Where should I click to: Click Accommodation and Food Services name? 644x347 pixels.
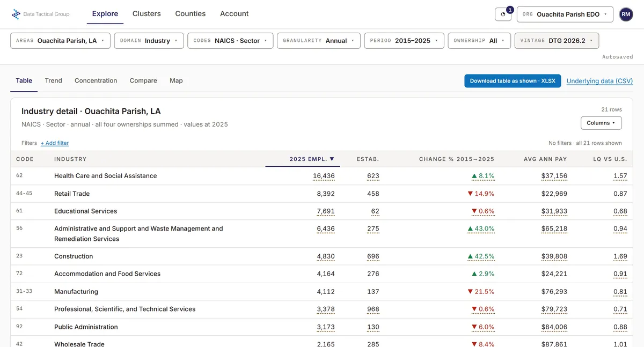[x=107, y=274]
